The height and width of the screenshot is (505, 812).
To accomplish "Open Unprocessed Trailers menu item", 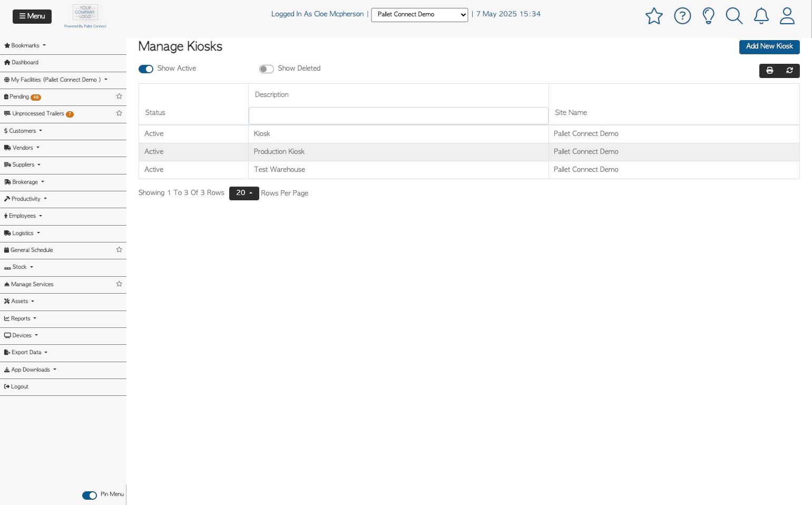I will pos(34,113).
